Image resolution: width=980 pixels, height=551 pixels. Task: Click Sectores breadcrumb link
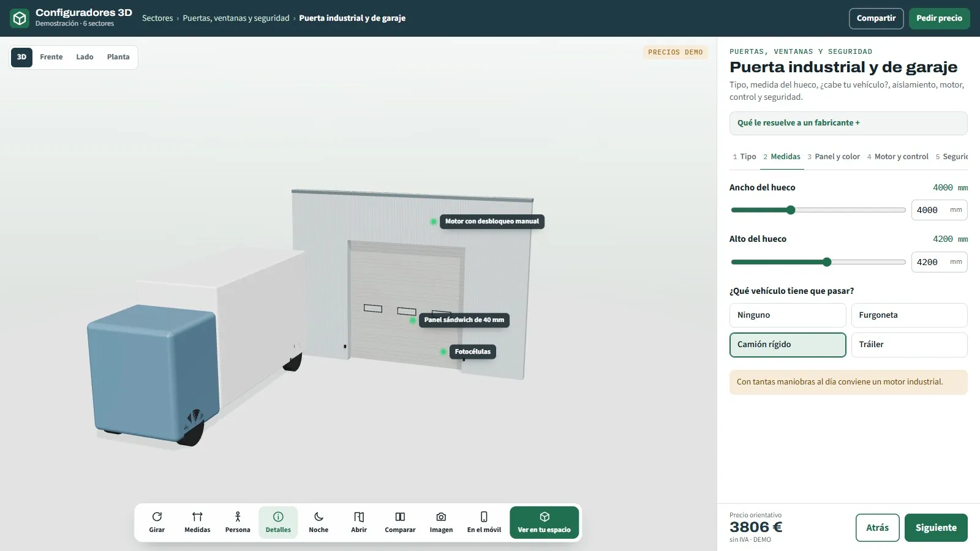click(x=157, y=18)
